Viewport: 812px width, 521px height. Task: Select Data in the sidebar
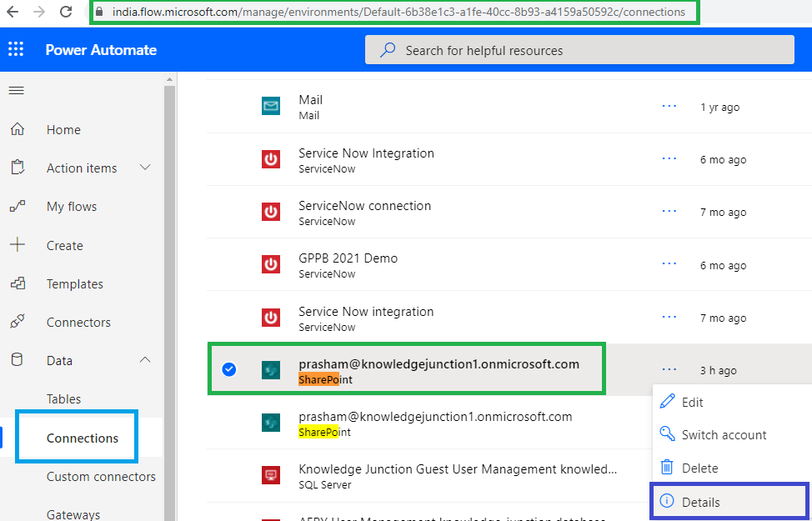pos(59,360)
